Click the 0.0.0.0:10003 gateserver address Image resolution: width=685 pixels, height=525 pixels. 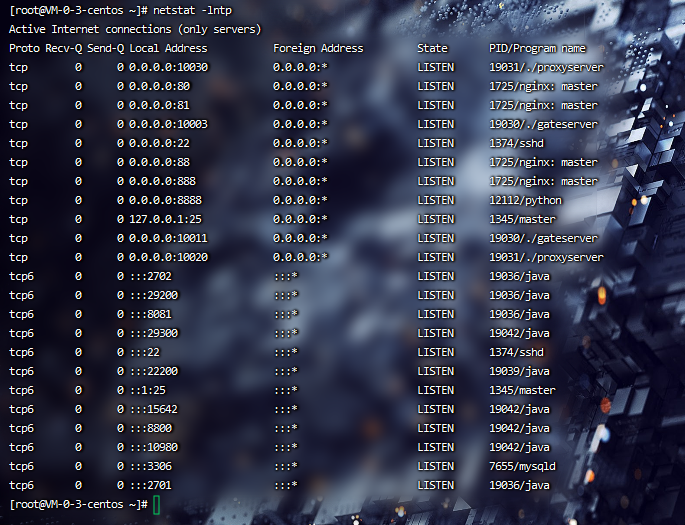[x=168, y=124]
